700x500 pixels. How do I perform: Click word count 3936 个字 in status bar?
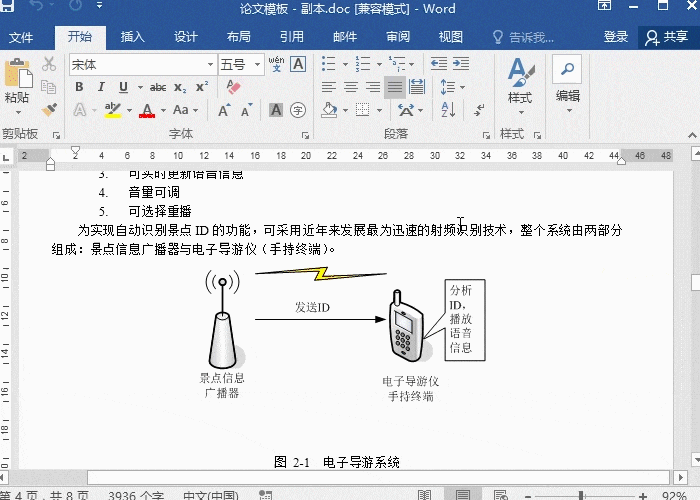(136, 495)
